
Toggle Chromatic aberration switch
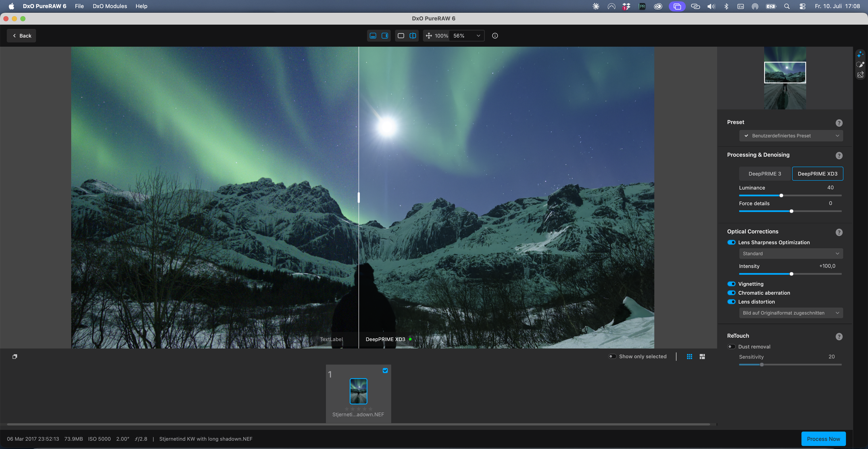pyautogui.click(x=731, y=293)
